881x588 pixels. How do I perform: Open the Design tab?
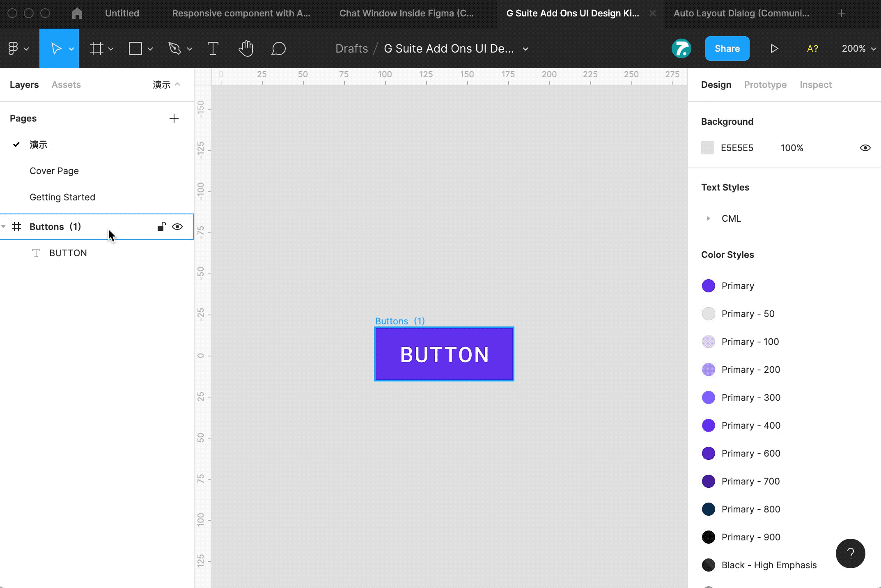[x=716, y=85]
